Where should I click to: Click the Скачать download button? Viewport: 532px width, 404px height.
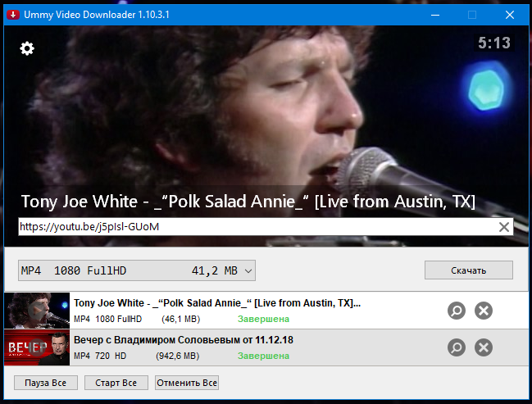(469, 270)
